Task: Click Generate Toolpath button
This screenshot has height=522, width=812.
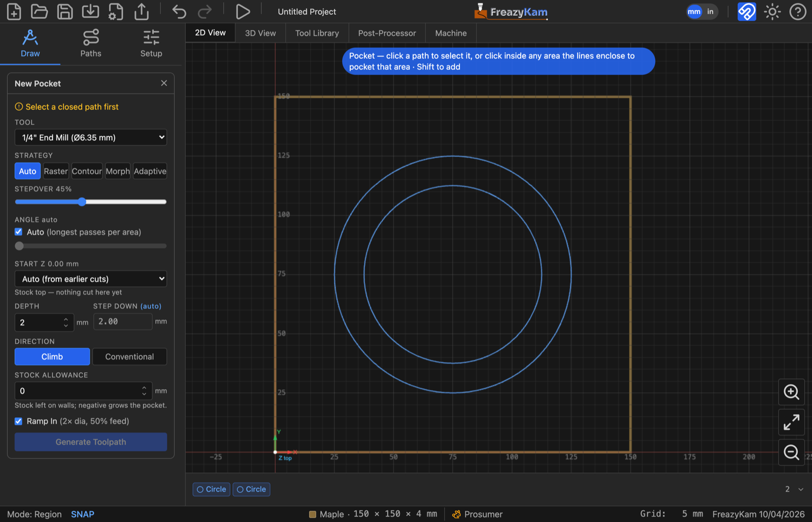Action: click(91, 442)
